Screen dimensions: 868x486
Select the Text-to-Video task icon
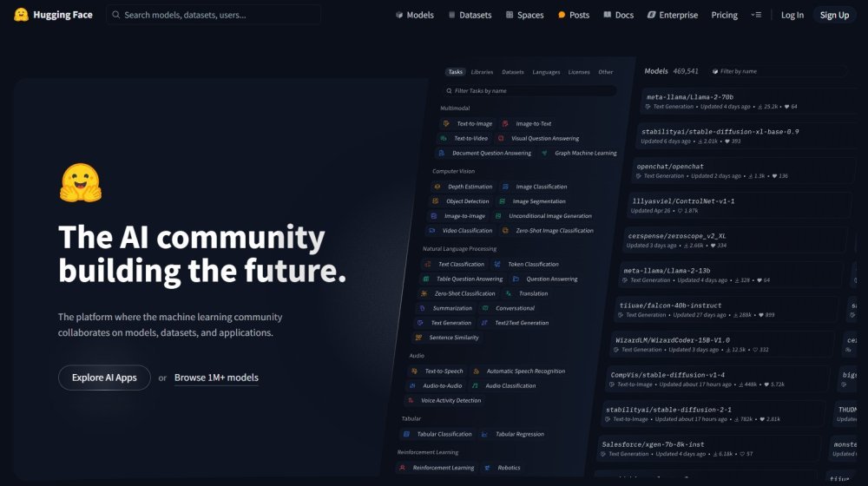tap(444, 138)
